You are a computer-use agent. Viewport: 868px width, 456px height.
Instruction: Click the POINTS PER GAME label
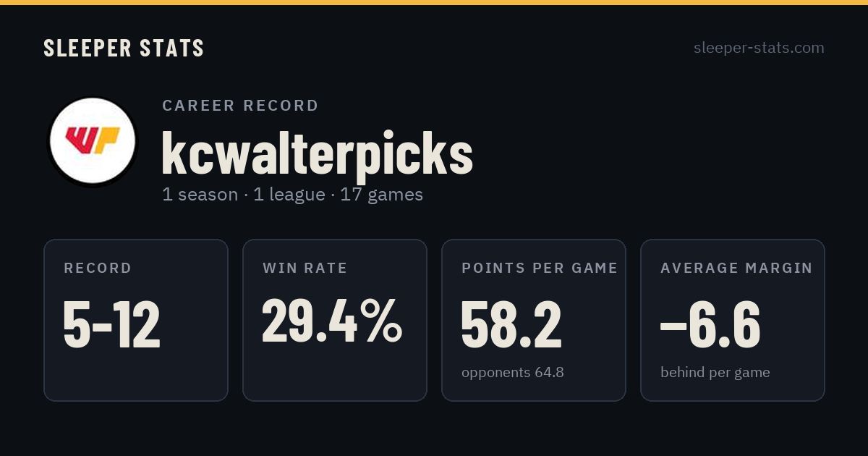[x=540, y=269]
